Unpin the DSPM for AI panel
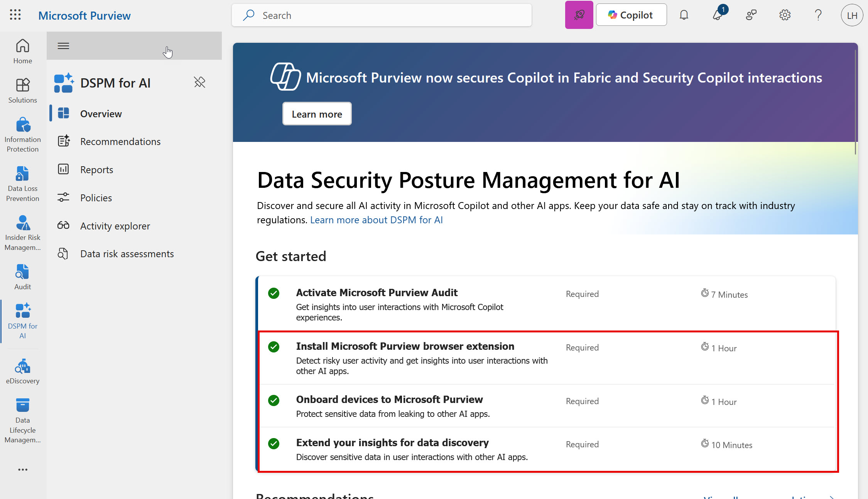The width and height of the screenshot is (868, 499). 199,82
